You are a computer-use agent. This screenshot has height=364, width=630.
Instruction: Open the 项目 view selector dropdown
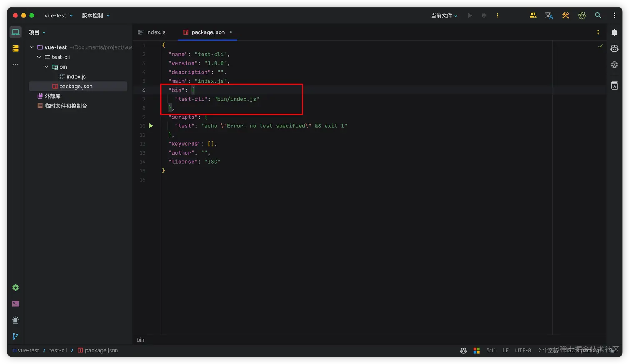pyautogui.click(x=37, y=32)
